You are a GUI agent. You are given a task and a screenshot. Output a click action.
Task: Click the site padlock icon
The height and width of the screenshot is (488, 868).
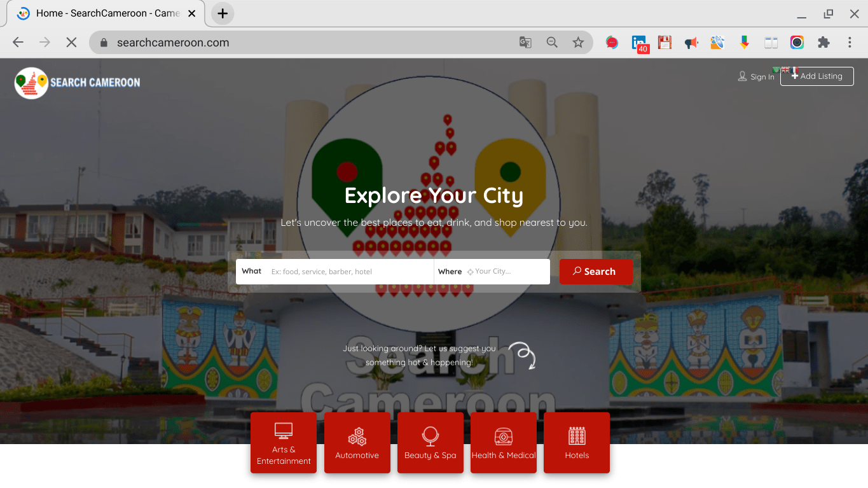click(x=104, y=43)
